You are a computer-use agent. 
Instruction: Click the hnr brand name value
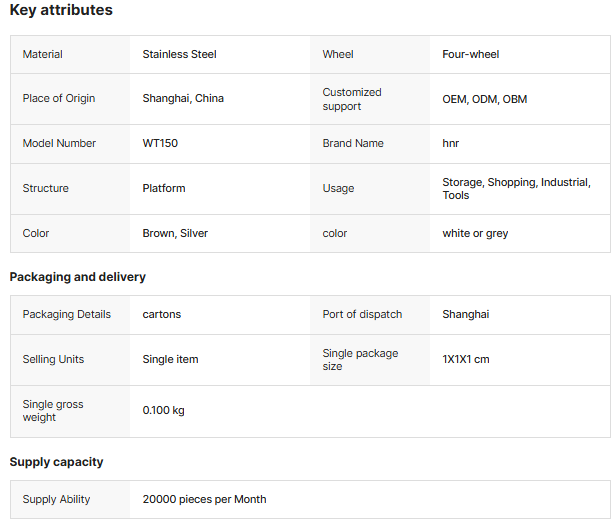click(451, 143)
